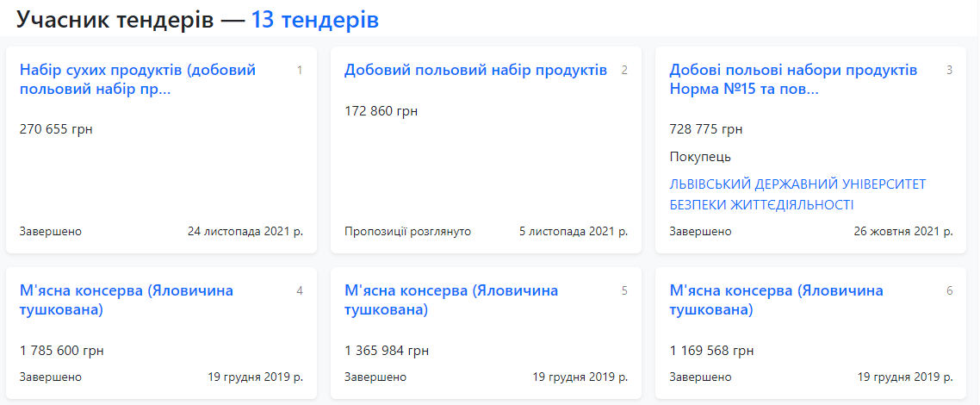Click the 172 860 грн amount

[x=381, y=111]
